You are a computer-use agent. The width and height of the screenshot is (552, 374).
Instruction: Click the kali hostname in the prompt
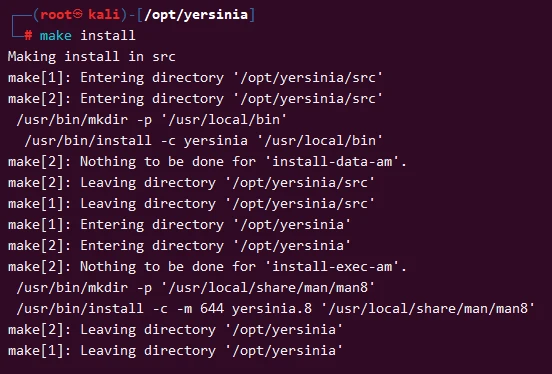pos(104,14)
